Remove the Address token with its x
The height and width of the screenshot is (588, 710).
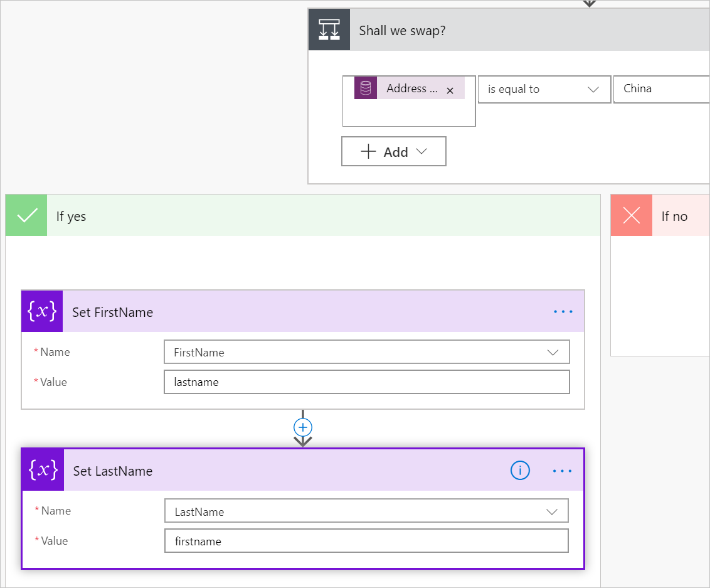(450, 90)
